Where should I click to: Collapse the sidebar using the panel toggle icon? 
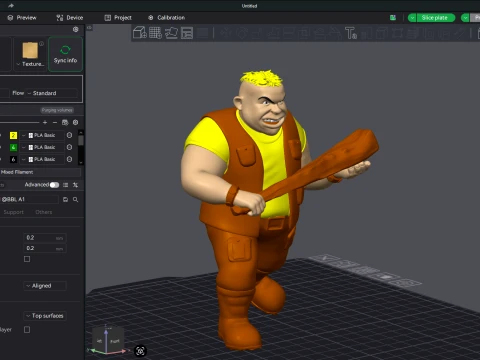tap(89, 28)
